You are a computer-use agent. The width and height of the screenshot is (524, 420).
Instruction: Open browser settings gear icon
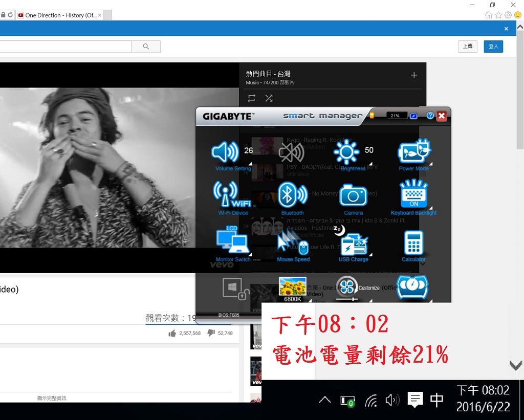click(508, 15)
